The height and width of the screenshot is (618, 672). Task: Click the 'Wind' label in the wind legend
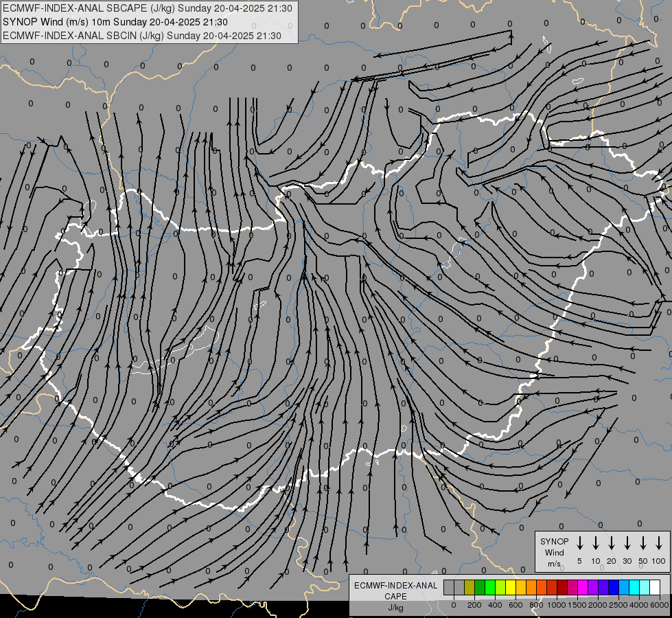[554, 552]
